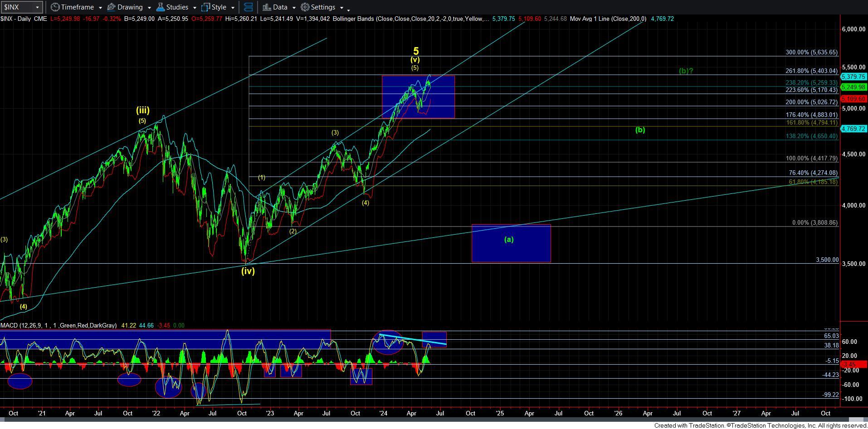Screen dimensions: 868x429
Task: Click the green 5,249.98 price axis tag
Action: [853, 87]
